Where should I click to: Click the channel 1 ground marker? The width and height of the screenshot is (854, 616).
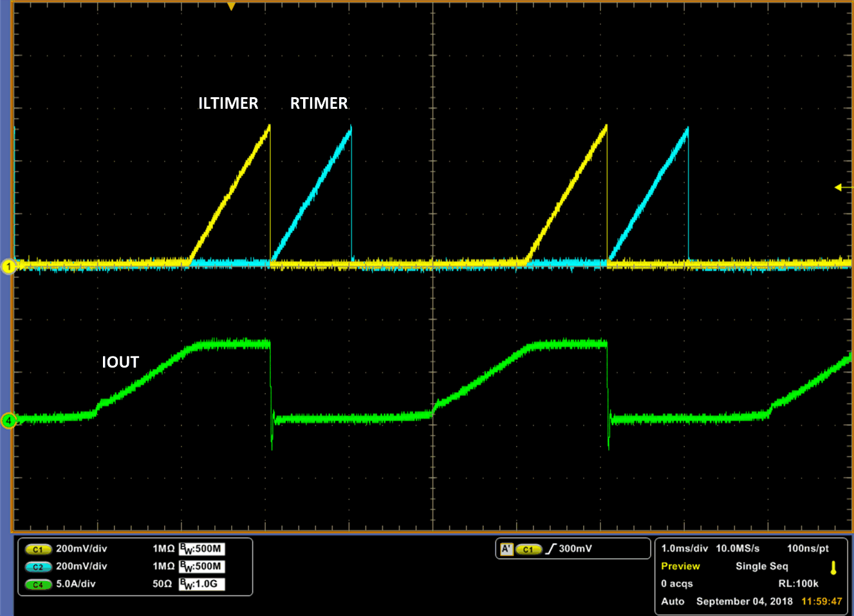coord(9,266)
